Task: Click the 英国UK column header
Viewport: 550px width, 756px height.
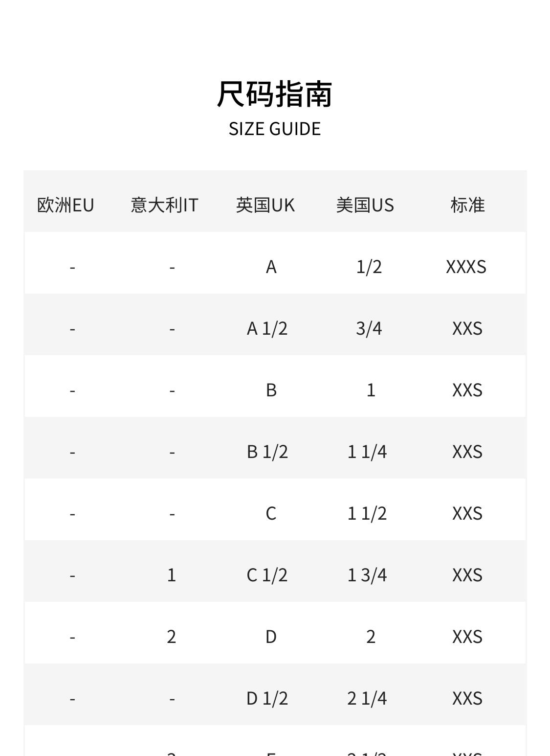Action: [x=265, y=205]
